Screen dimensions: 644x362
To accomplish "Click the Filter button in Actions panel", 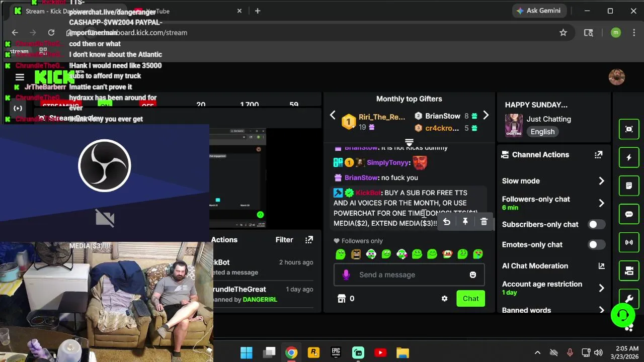I will coord(284,240).
